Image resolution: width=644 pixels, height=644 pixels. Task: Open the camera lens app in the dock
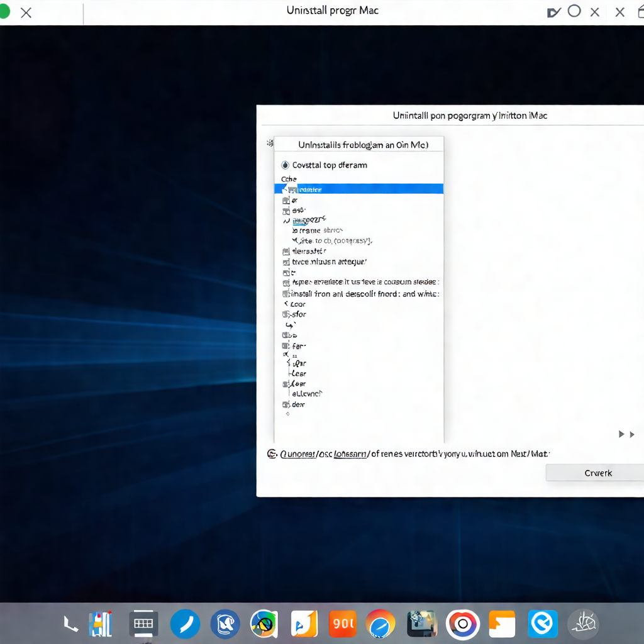pos(462,623)
